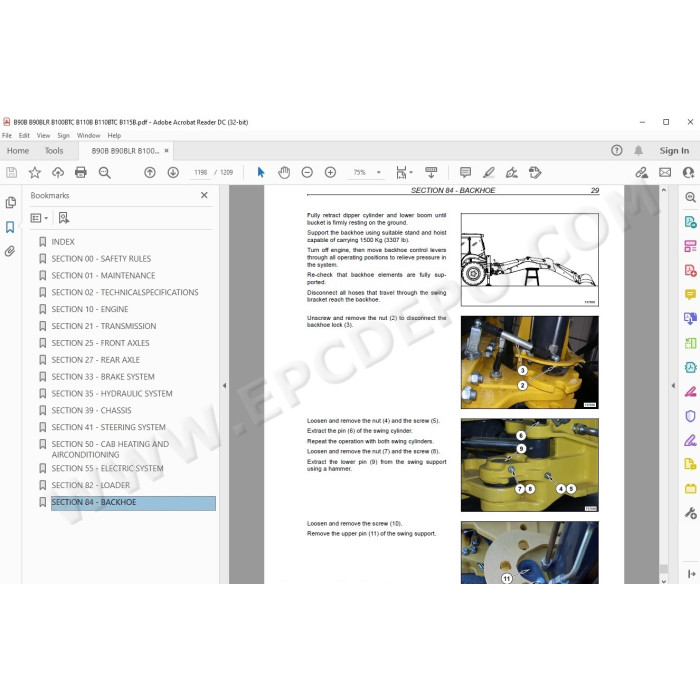Close the B90B document tab
This screenshot has height=700, width=700.
(167, 151)
